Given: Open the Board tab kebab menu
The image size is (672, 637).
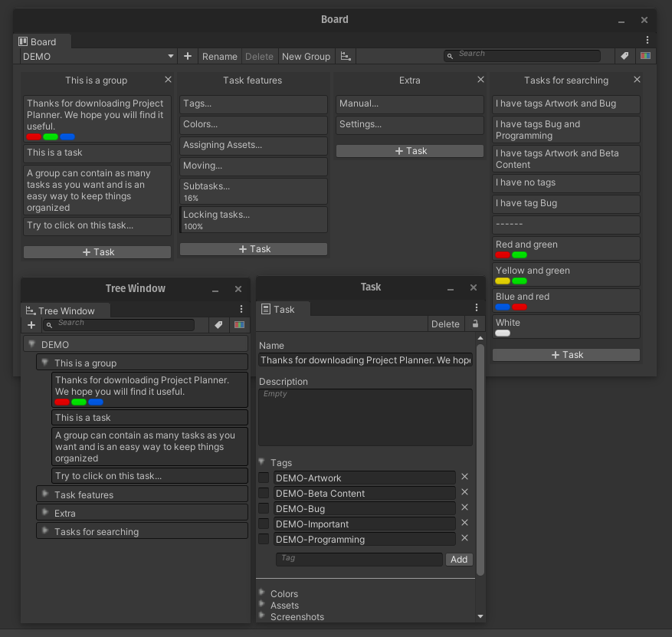Looking at the screenshot, I should pyautogui.click(x=647, y=41).
